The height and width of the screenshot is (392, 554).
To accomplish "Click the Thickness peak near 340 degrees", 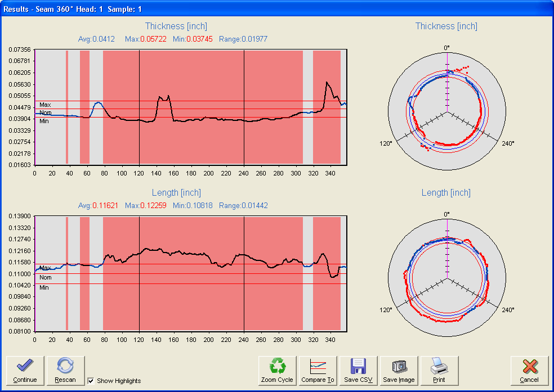I will 327,83.
